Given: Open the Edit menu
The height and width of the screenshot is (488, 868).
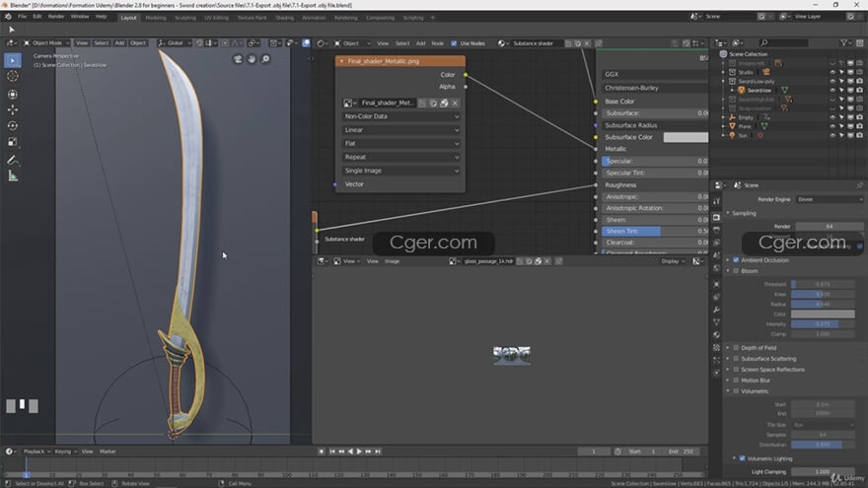Looking at the screenshot, I should pyautogui.click(x=37, y=17).
